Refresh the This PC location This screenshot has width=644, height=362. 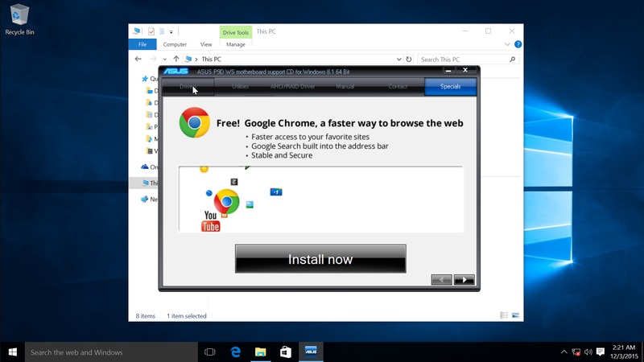[409, 60]
